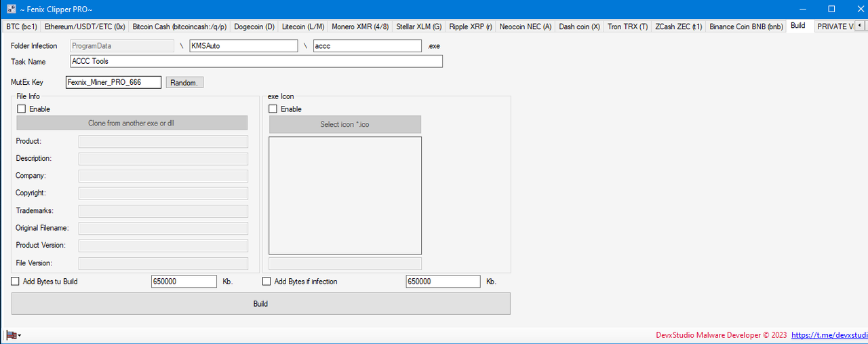
Task: Toggle the Add Bytes if infection checkbox
Action: coord(267,281)
